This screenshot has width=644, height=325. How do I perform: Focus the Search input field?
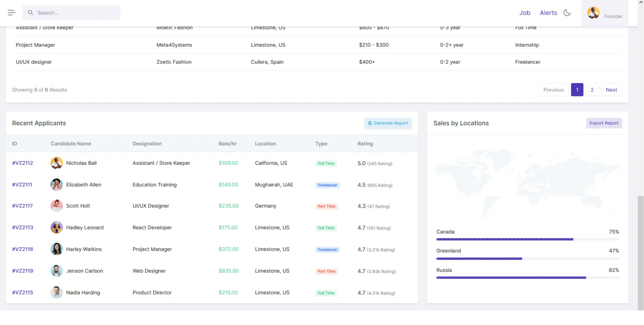77,13
